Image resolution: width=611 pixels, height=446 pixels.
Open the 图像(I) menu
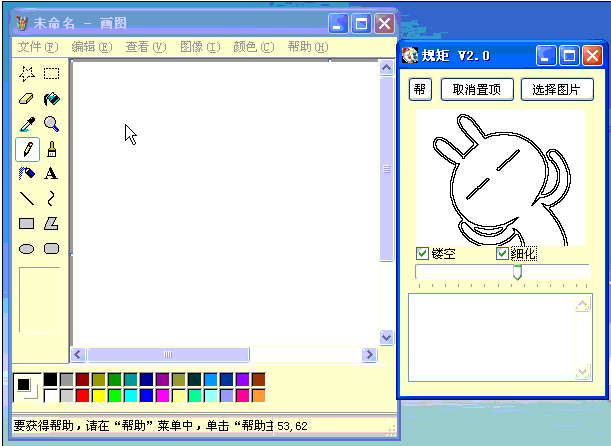pyautogui.click(x=200, y=47)
